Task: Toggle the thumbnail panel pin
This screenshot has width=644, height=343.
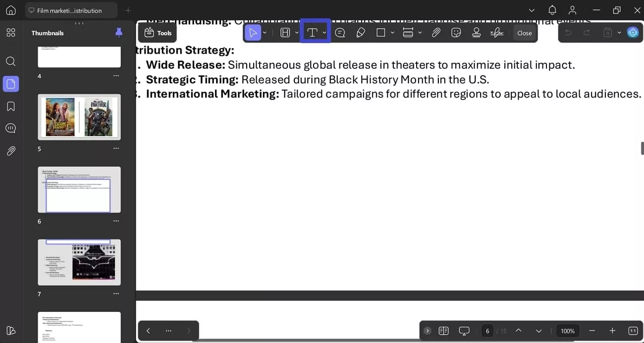Action: (119, 33)
